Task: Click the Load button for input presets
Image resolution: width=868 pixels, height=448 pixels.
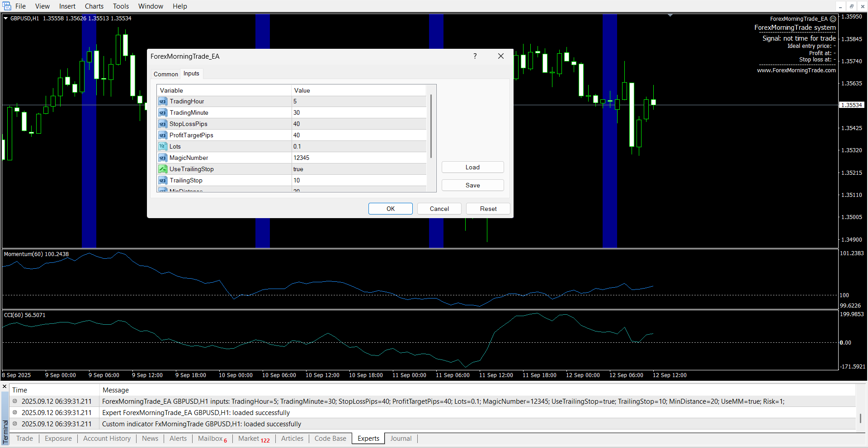Action: [x=472, y=168]
